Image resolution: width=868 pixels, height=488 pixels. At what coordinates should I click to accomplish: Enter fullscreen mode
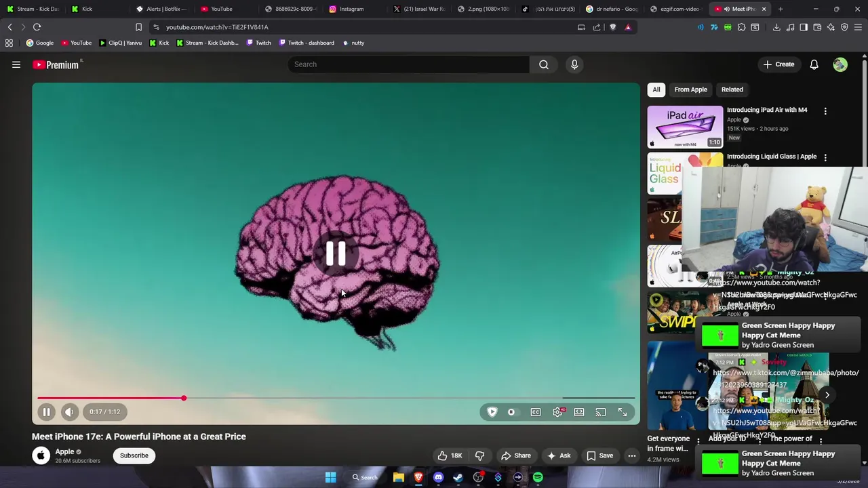[623, 412]
